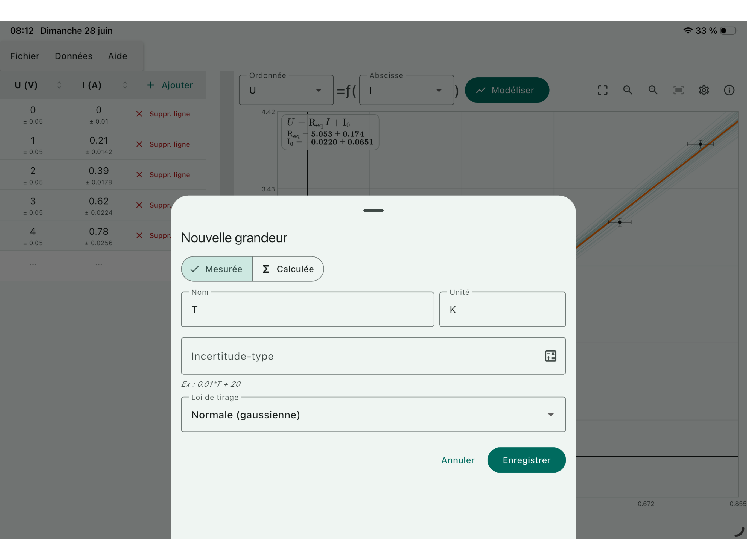The height and width of the screenshot is (560, 747).
Task: Click the fullscreen graph icon
Action: (x=602, y=90)
